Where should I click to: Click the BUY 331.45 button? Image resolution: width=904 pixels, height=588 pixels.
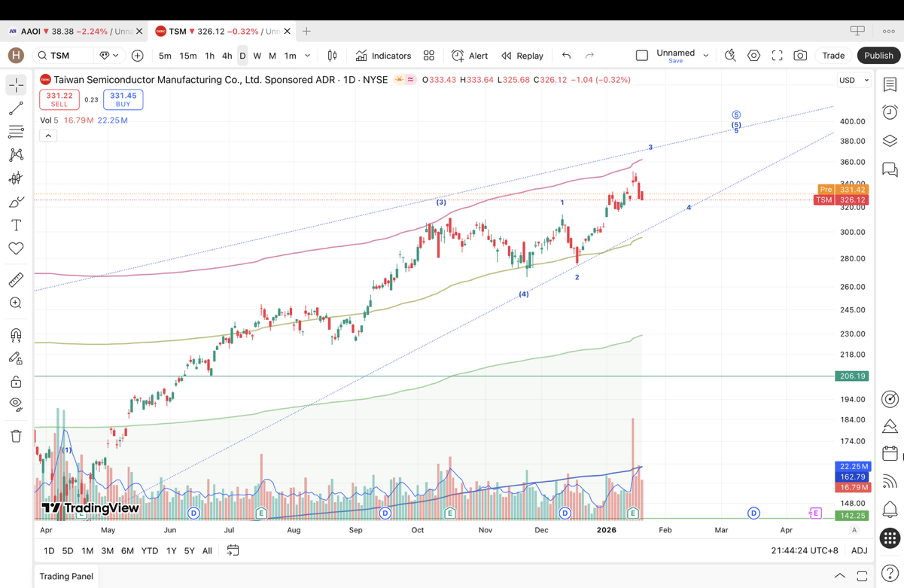point(123,99)
